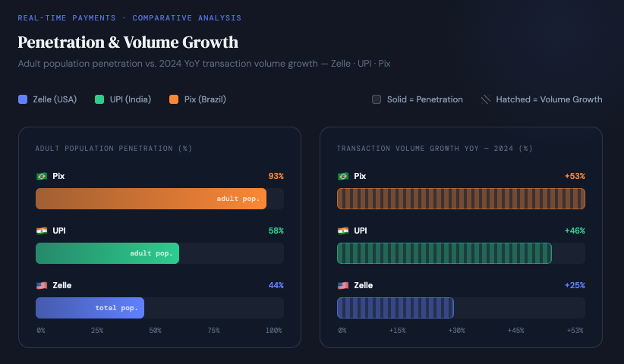Select the hatched Pix volume growth bar
Viewport: 624px width, 364px height.
tap(462, 199)
